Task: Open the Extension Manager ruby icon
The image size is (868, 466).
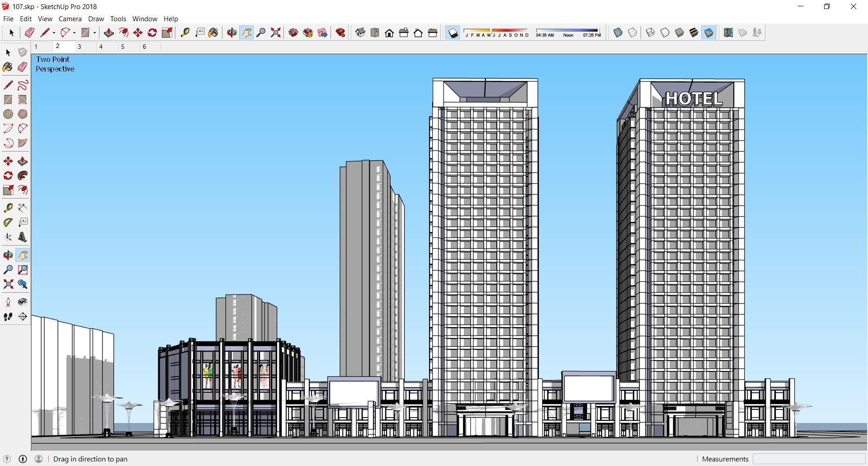Action: click(340, 33)
